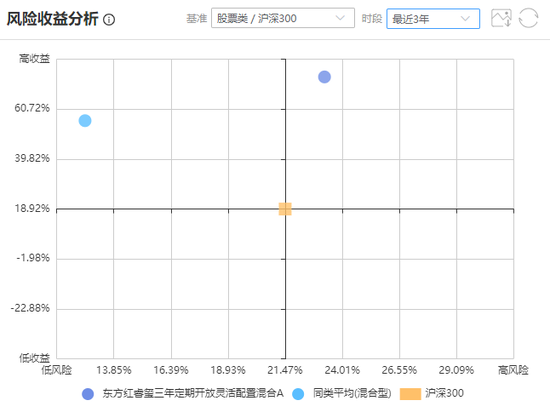The height and width of the screenshot is (412, 550).
Task: Click the 24.01% x-axis label
Action: pyautogui.click(x=342, y=370)
